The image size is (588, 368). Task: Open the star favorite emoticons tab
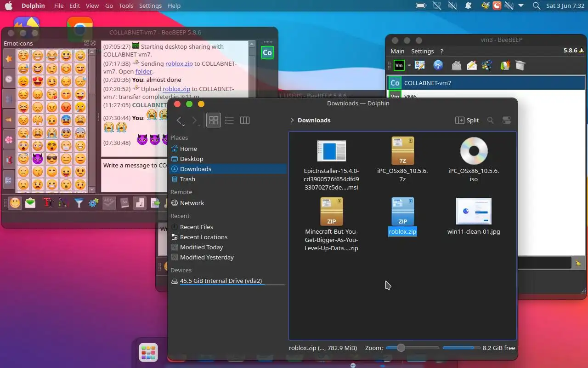coord(9,59)
